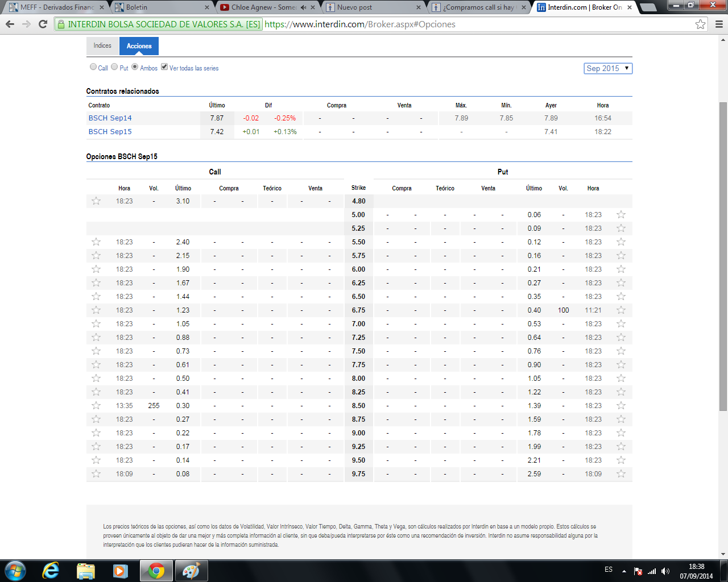728x582 pixels.
Task: Select the Put radio button
Action: [x=114, y=66]
